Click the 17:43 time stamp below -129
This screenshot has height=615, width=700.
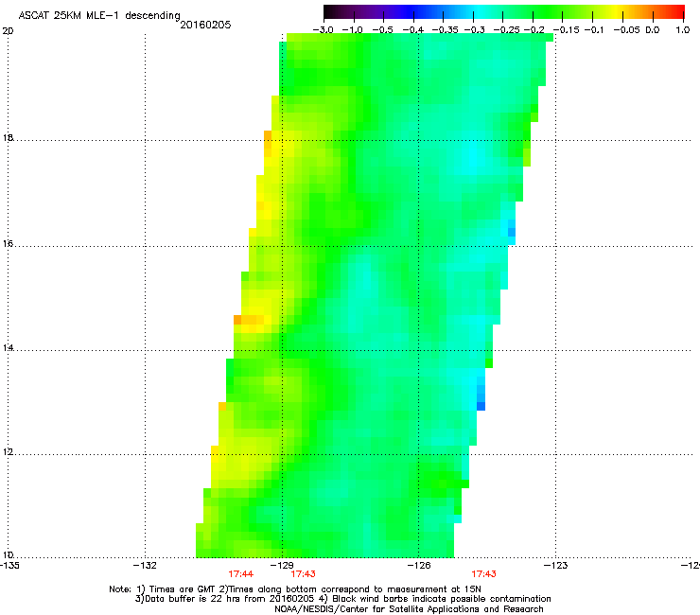[x=303, y=574]
